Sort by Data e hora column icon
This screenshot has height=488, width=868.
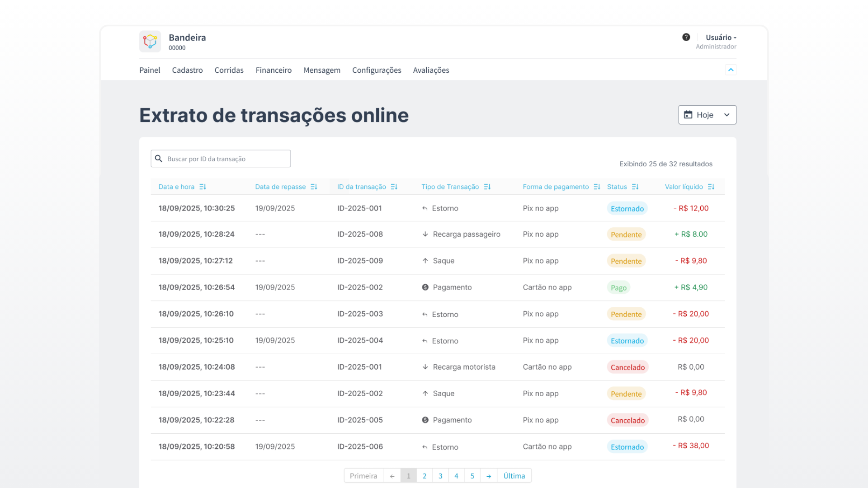pos(203,187)
